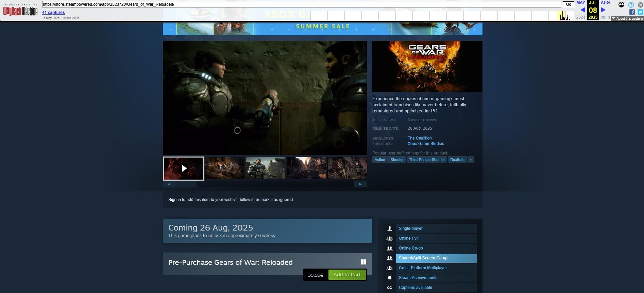The width and height of the screenshot is (644, 293).
Task: Click the Wayback Machine logo
Action: point(20,10)
